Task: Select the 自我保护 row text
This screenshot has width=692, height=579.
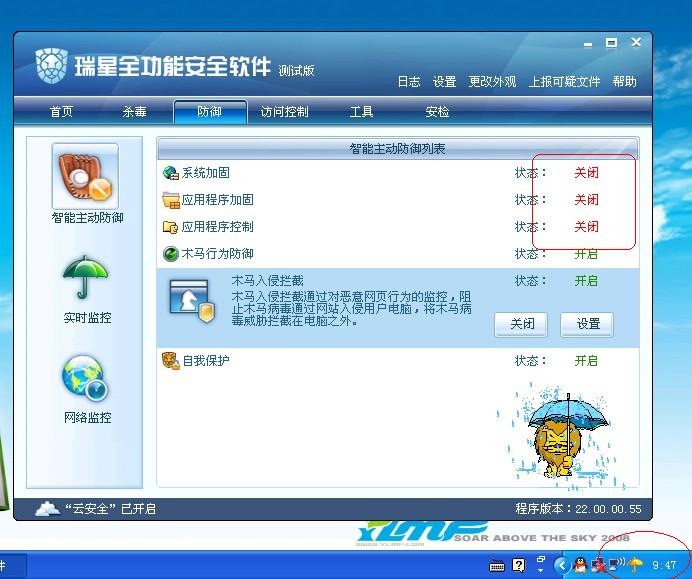Action: tap(206, 361)
